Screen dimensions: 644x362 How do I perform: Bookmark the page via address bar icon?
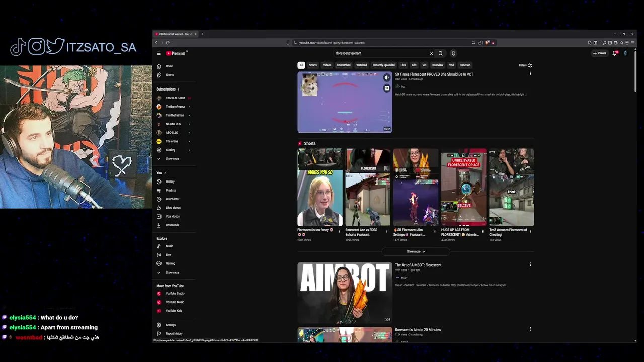point(288,43)
